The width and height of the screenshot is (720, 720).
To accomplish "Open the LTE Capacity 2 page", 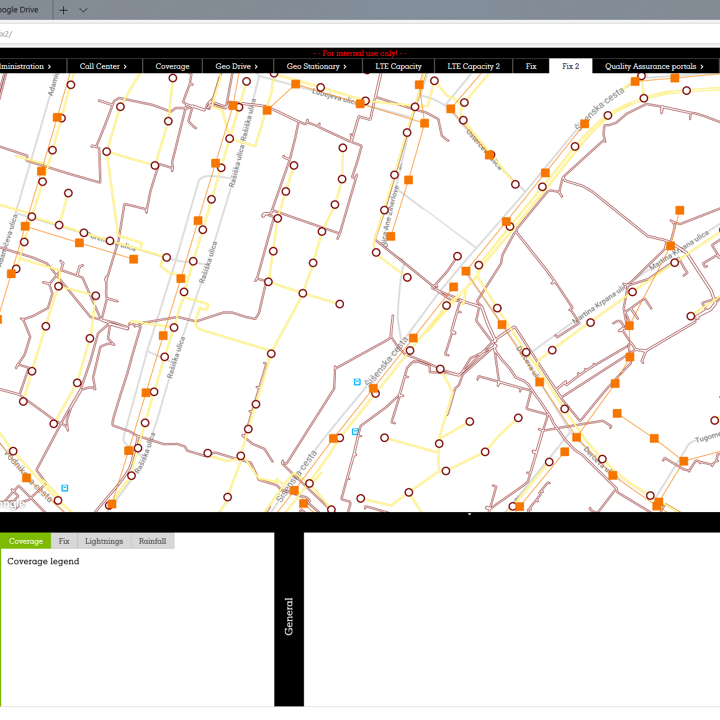I will click(473, 66).
